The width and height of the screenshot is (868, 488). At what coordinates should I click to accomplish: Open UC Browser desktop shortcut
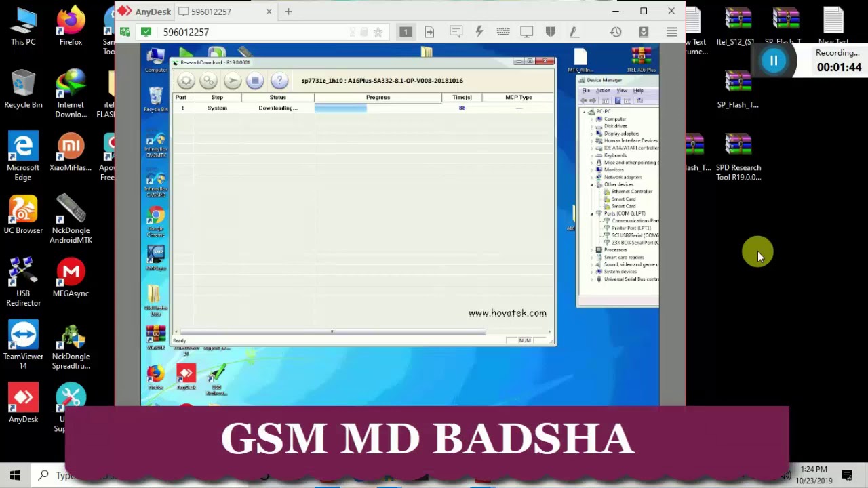tap(23, 216)
